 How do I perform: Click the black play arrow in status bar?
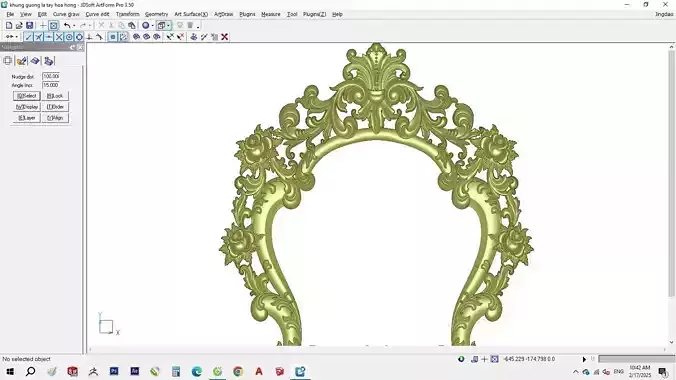[x=584, y=359]
